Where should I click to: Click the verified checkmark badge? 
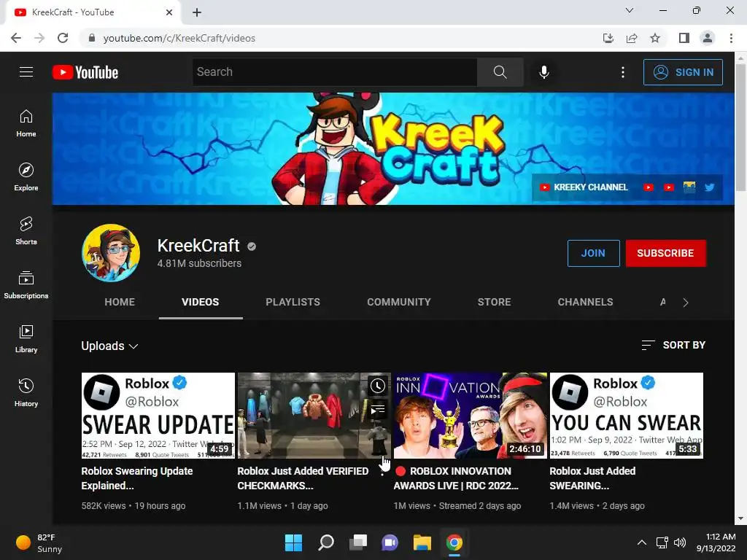[x=252, y=246]
